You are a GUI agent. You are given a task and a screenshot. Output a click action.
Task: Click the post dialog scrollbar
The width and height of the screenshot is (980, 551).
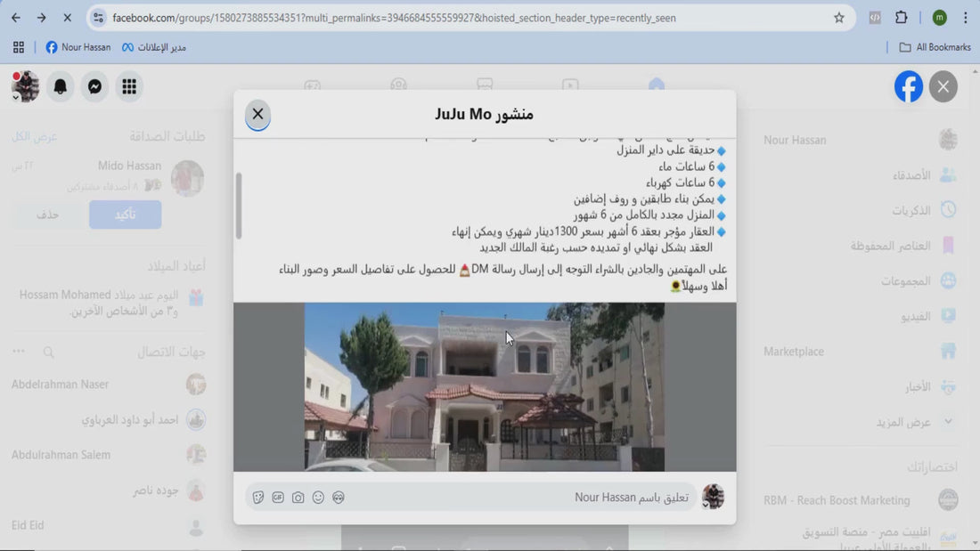pos(238,205)
